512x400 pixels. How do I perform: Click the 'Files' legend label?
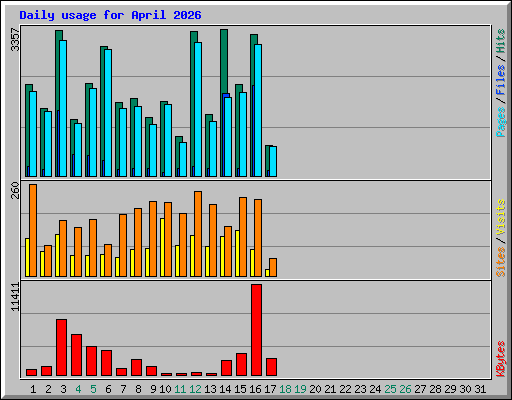[500, 80]
